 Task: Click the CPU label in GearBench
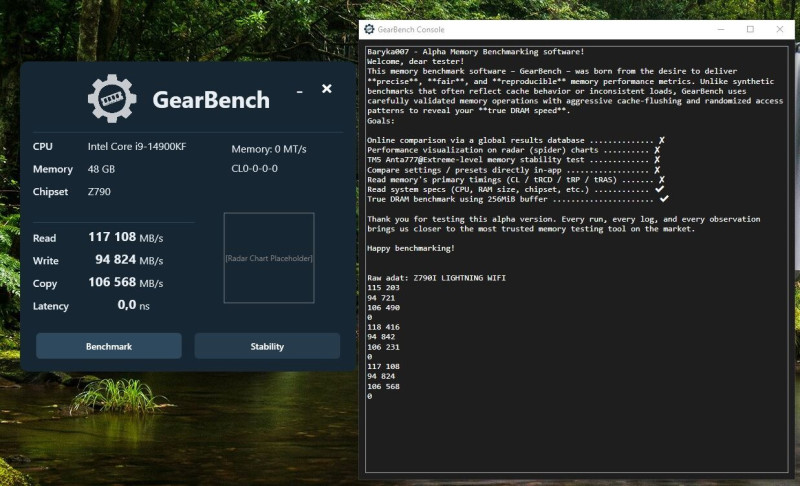tap(43, 147)
